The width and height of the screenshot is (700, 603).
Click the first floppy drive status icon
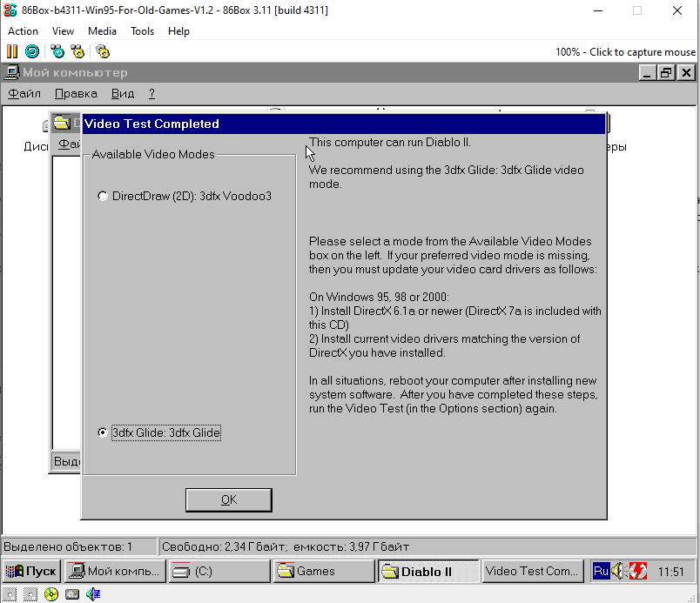(x=10, y=594)
